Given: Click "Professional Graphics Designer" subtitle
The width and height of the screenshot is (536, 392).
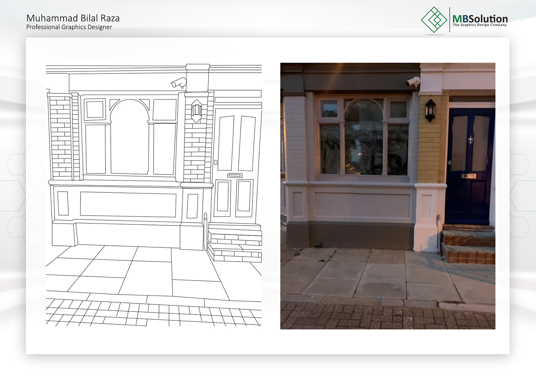Looking at the screenshot, I should [x=69, y=27].
